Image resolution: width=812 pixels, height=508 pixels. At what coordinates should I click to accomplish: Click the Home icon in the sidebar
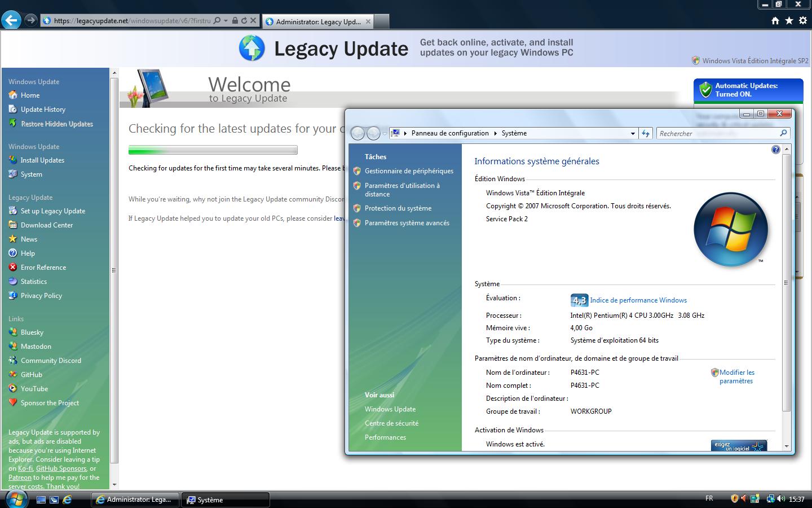13,95
